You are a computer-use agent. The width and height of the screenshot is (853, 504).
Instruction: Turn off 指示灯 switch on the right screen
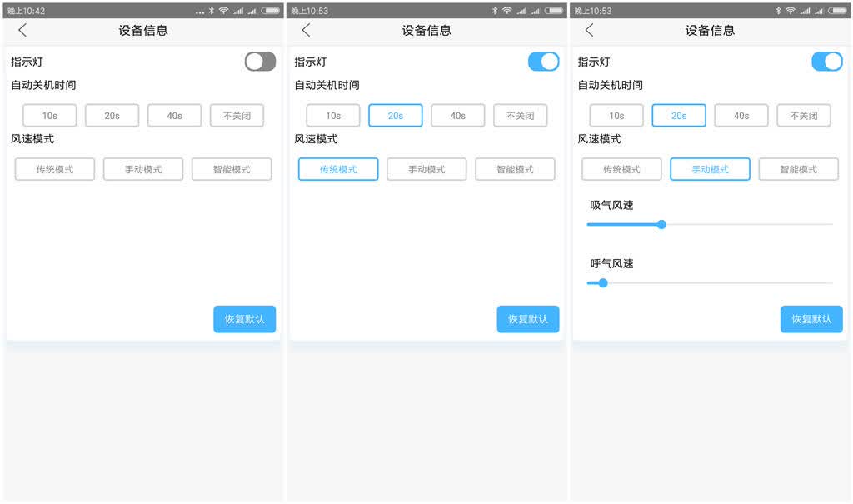pyautogui.click(x=827, y=62)
